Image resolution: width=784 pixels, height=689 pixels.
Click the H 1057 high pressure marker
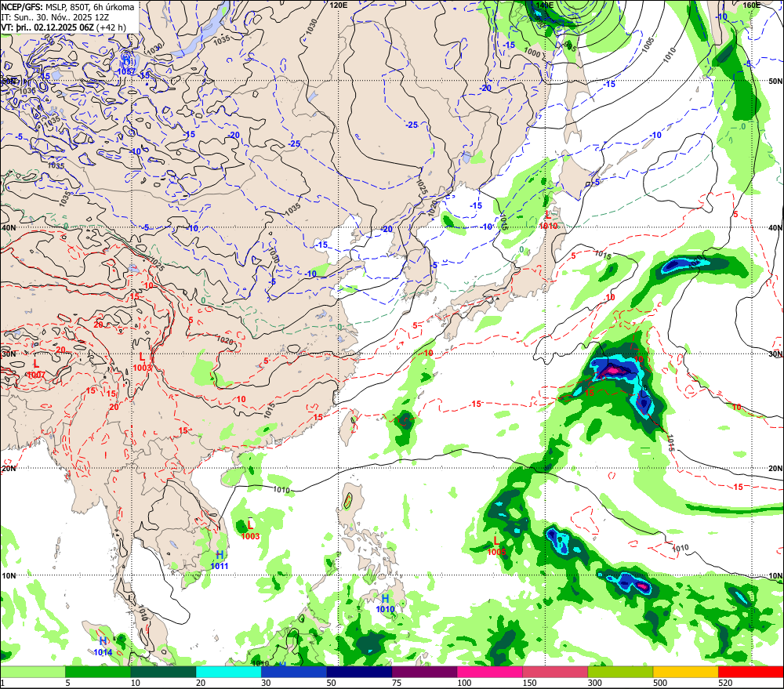[x=126, y=66]
